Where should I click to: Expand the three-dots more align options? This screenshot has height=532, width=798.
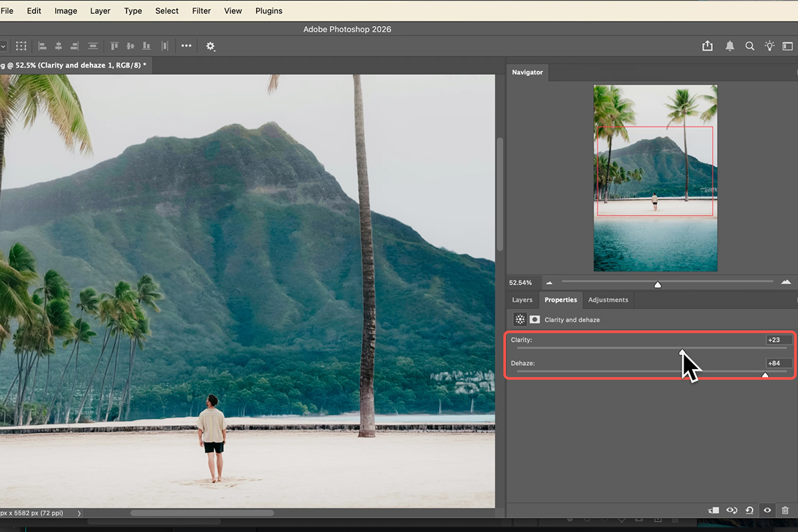[186, 46]
